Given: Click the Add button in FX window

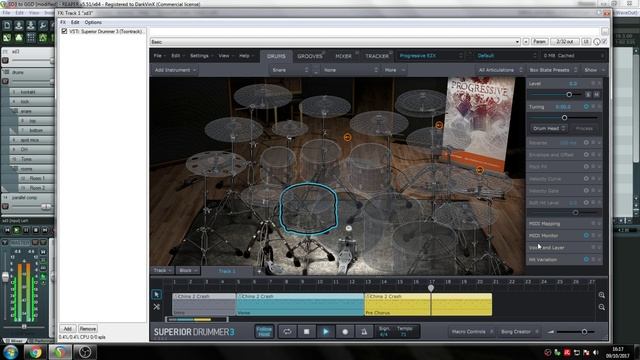Looking at the screenshot, I should coord(67,329).
